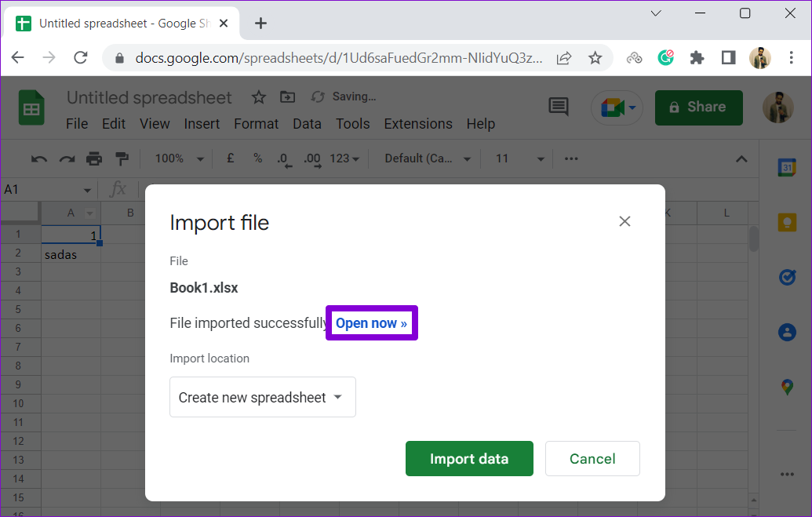Format as currency pound
The height and width of the screenshot is (517, 812).
point(231,158)
